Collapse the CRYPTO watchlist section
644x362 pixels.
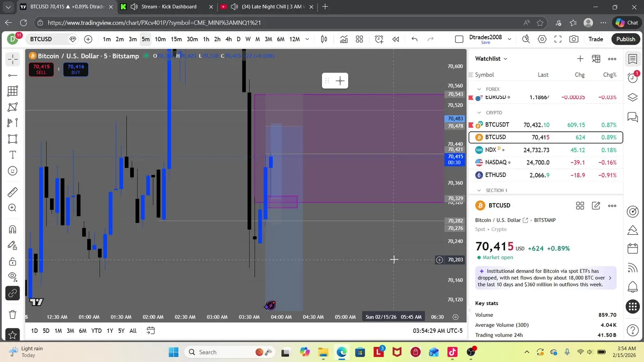[x=479, y=113]
